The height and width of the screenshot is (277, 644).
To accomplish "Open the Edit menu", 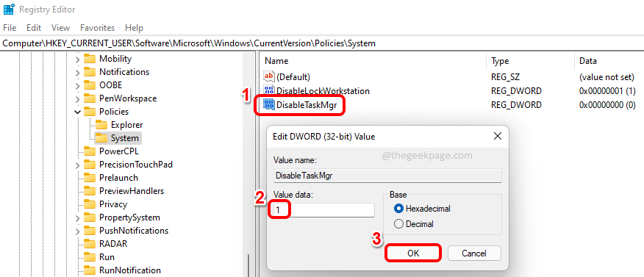I will (x=34, y=28).
